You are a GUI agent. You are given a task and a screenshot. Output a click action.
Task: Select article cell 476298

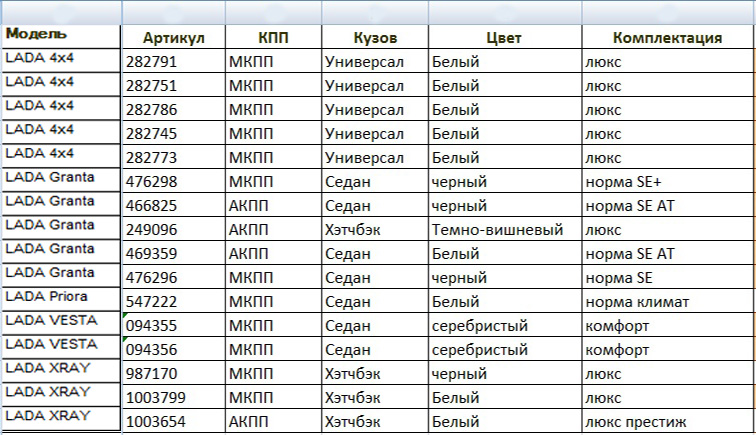174,181
